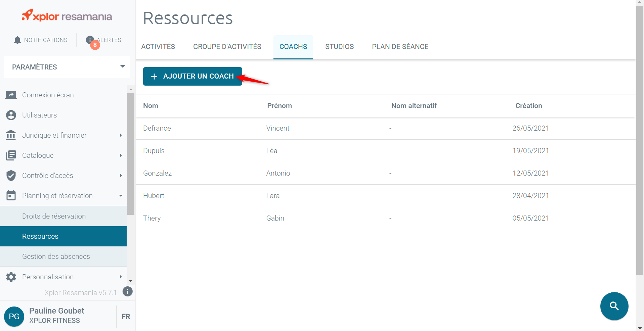The image size is (644, 331).
Task: Click the AJOUTER UN COACH button
Action: coord(192,76)
